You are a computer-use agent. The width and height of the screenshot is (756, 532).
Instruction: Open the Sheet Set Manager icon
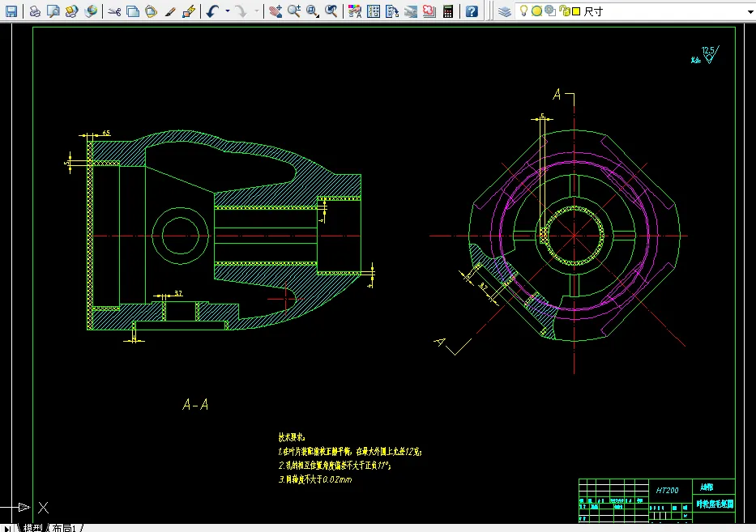(x=410, y=11)
